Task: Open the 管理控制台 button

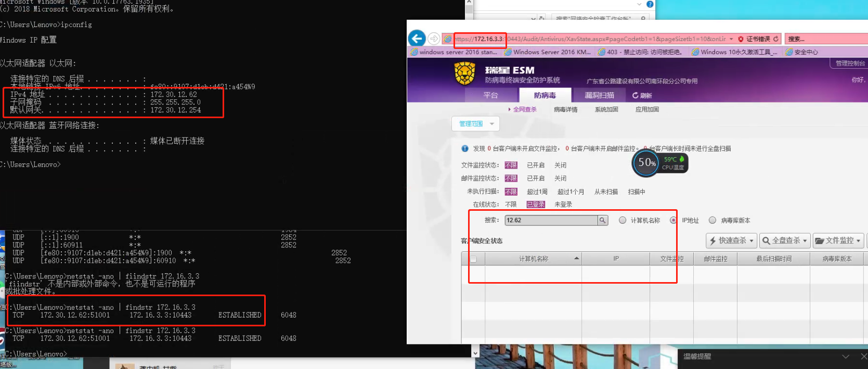Action: click(850, 63)
